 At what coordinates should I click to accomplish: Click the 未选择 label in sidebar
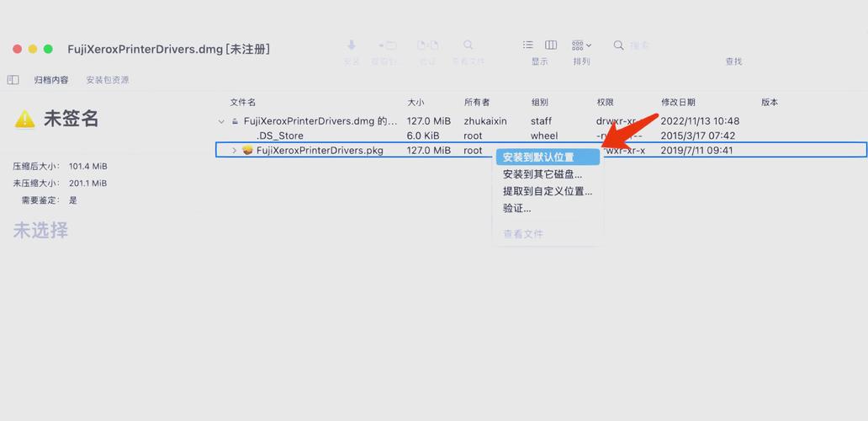(x=40, y=231)
